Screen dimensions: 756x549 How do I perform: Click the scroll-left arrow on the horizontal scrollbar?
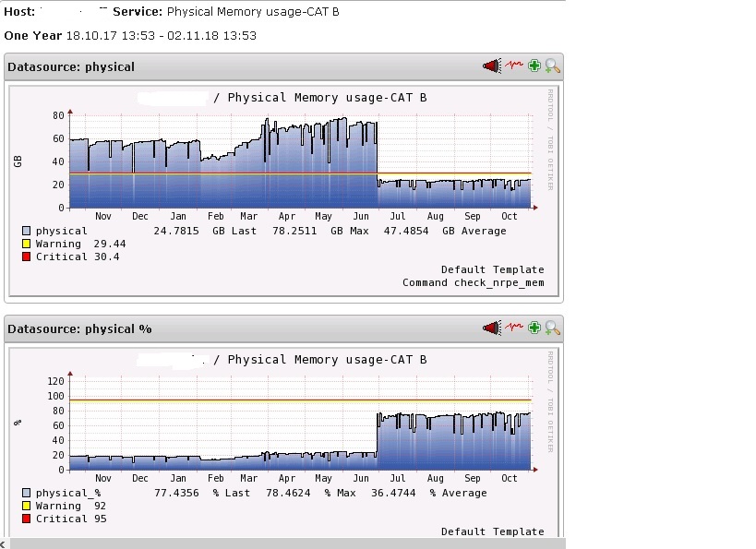[x=4, y=543]
